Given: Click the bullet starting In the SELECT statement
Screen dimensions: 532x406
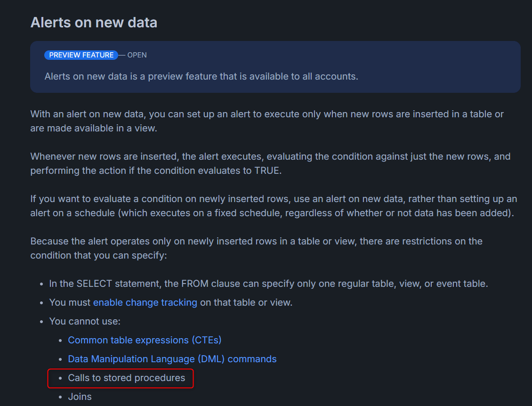Looking at the screenshot, I should click(269, 284).
